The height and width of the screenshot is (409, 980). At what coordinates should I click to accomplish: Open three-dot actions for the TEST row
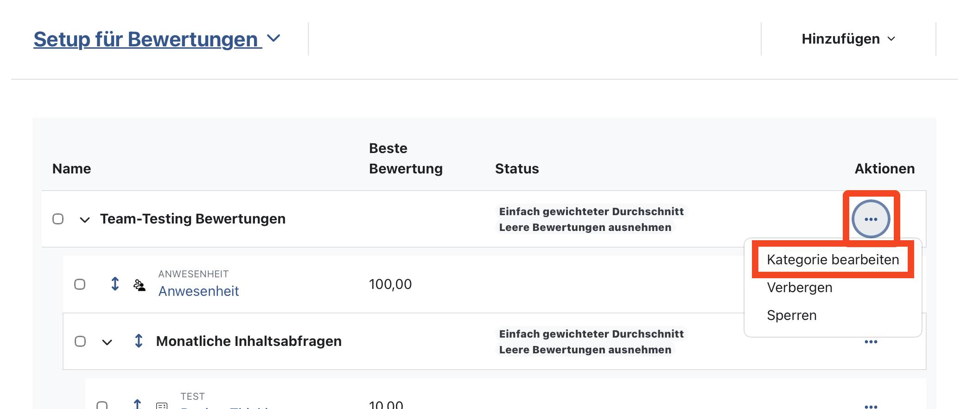click(871, 405)
